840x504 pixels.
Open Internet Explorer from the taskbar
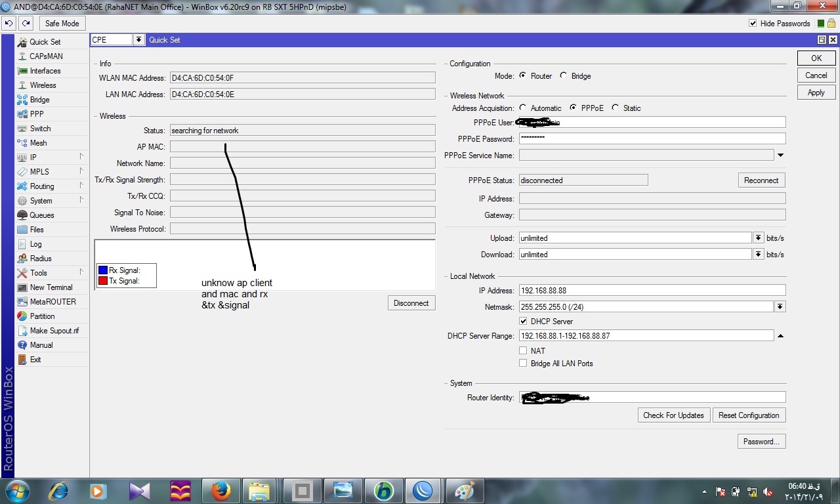pyautogui.click(x=58, y=491)
